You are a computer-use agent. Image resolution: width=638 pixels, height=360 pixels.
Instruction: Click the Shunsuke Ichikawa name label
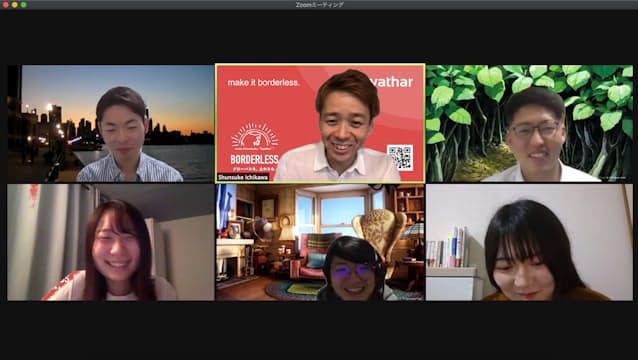coord(243,177)
